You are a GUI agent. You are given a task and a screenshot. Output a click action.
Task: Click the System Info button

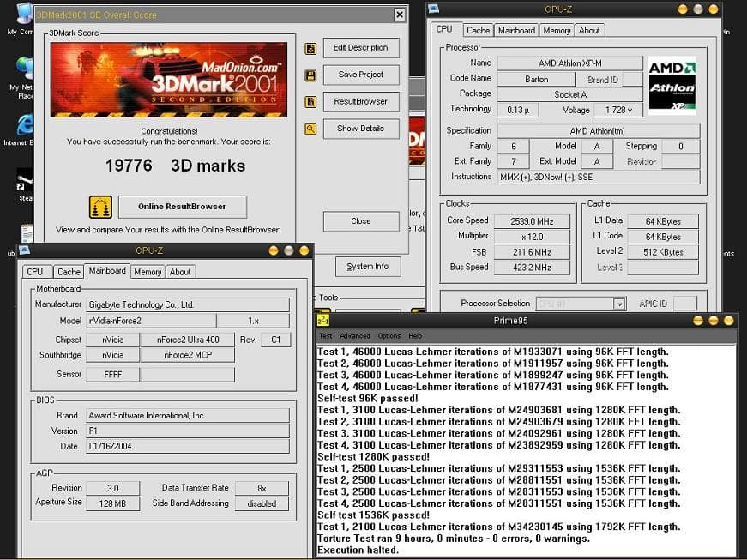pyautogui.click(x=367, y=267)
